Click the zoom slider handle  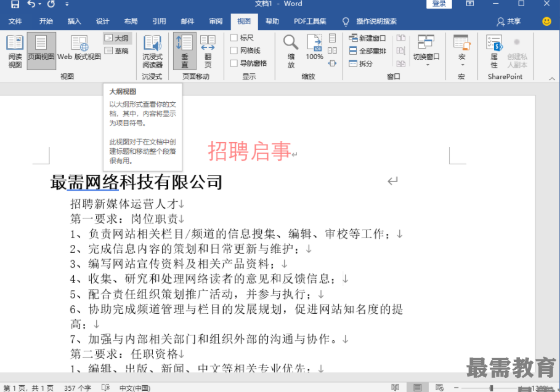click(492, 388)
